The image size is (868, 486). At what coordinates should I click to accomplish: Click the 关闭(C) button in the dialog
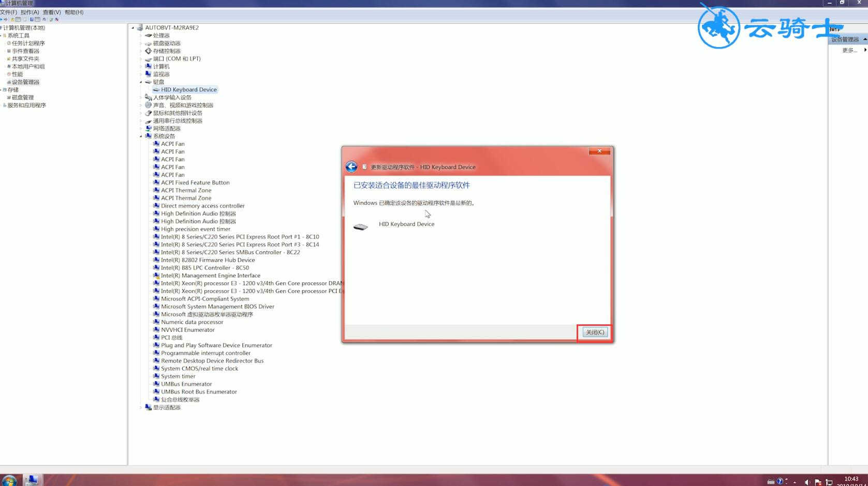595,332
